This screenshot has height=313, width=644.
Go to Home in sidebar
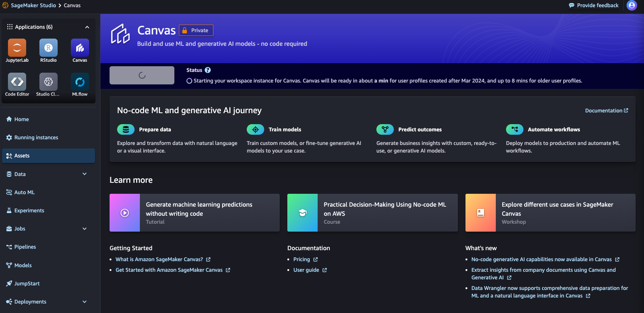point(49,119)
